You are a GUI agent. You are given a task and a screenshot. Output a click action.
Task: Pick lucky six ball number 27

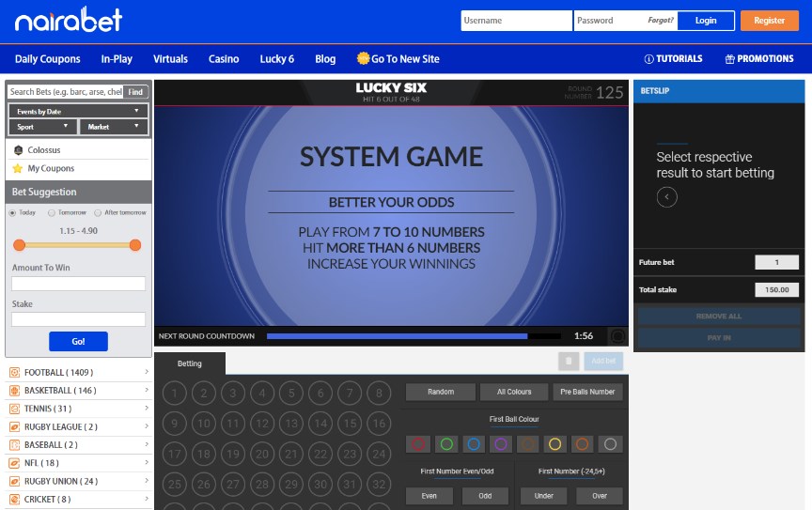(x=233, y=484)
